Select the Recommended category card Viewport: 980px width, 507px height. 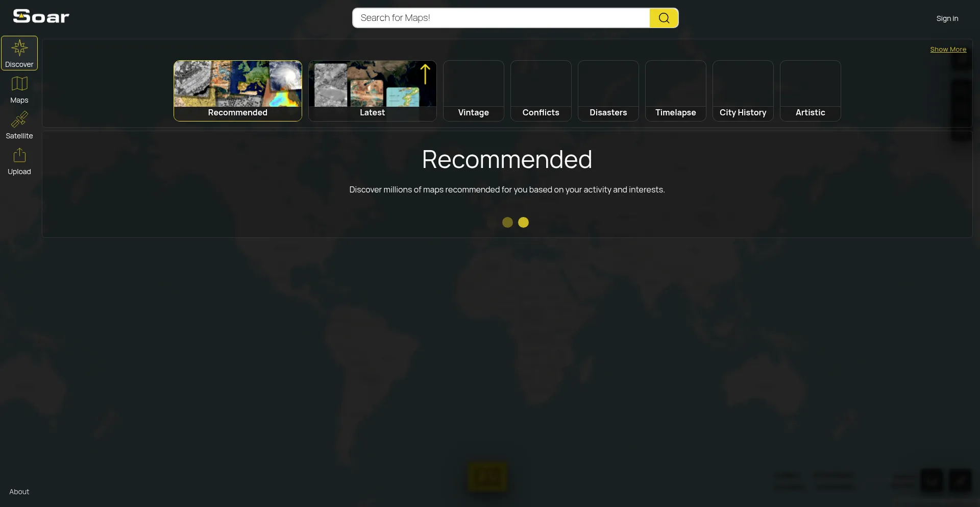238,91
